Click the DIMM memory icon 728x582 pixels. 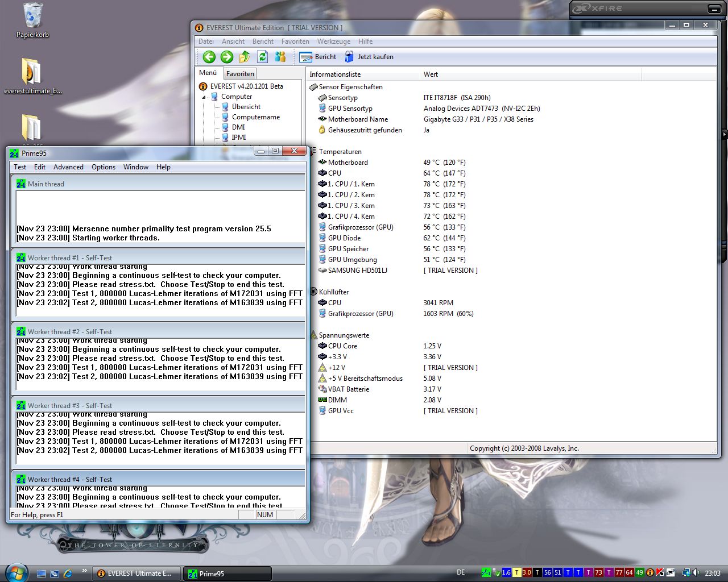click(x=322, y=400)
